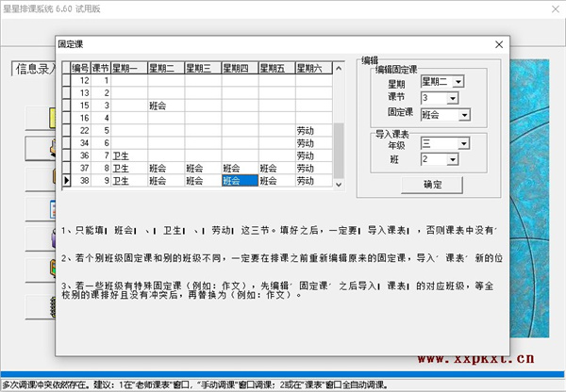Viewport: 566px width, 392px height.
Task: Select highlighted 班会 cell under 星期四
Action: coord(239,180)
